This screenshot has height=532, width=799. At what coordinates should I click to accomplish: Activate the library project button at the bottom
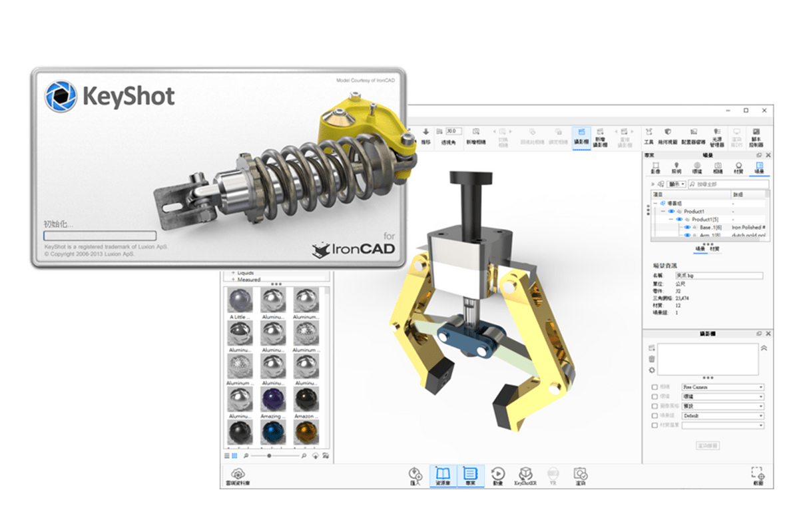472,474
